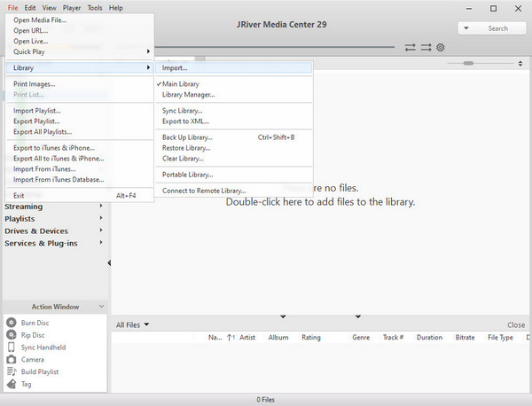Select Open Media File... entry
This screenshot has width=532, height=406.
click(80, 20)
